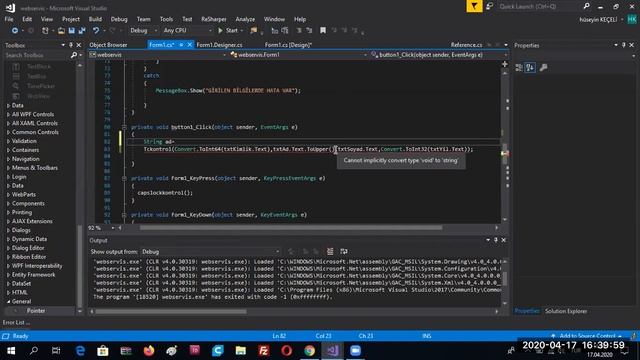This screenshot has width=640, height=360.
Task: Click the Categorized icon in Properties panel
Action: tap(519, 68)
